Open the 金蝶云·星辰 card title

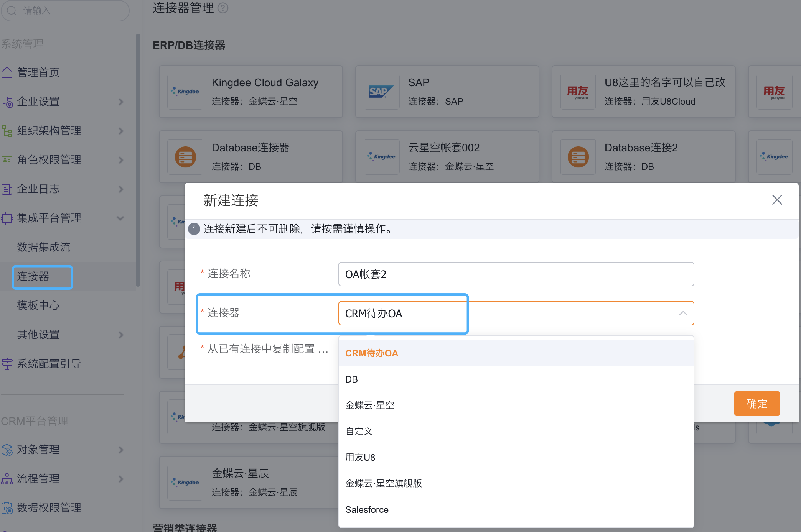tap(241, 473)
